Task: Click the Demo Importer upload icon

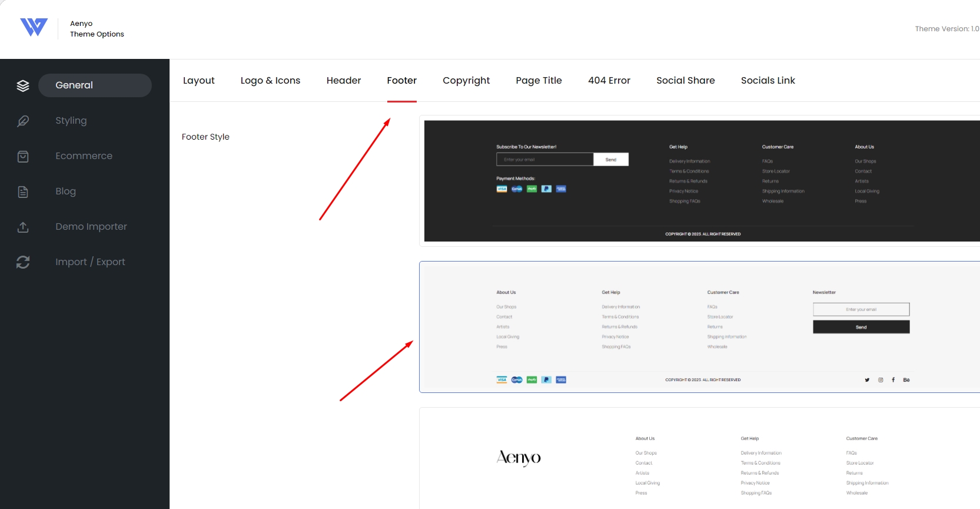Action: (x=23, y=227)
